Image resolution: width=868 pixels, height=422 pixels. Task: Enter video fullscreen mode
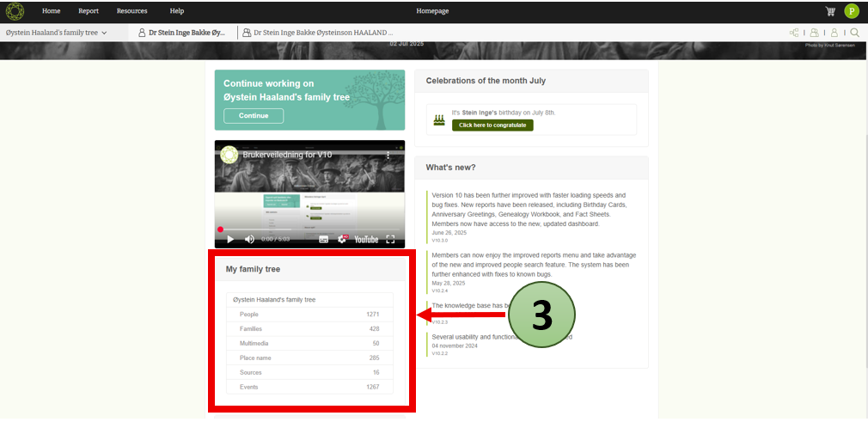click(x=390, y=240)
